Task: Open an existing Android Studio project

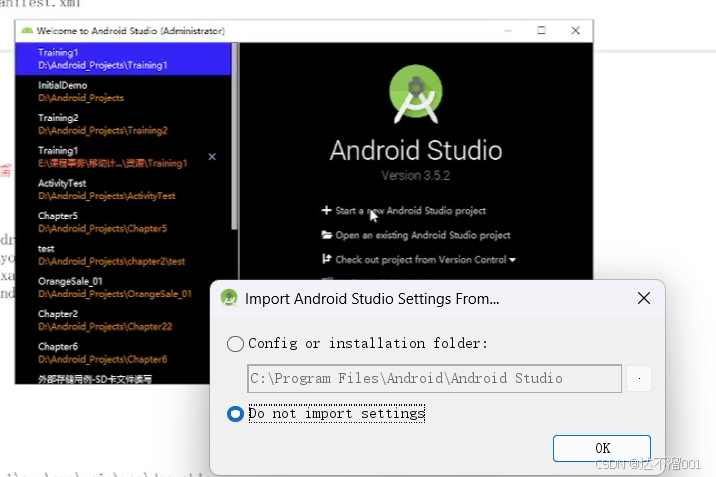Action: click(x=423, y=236)
